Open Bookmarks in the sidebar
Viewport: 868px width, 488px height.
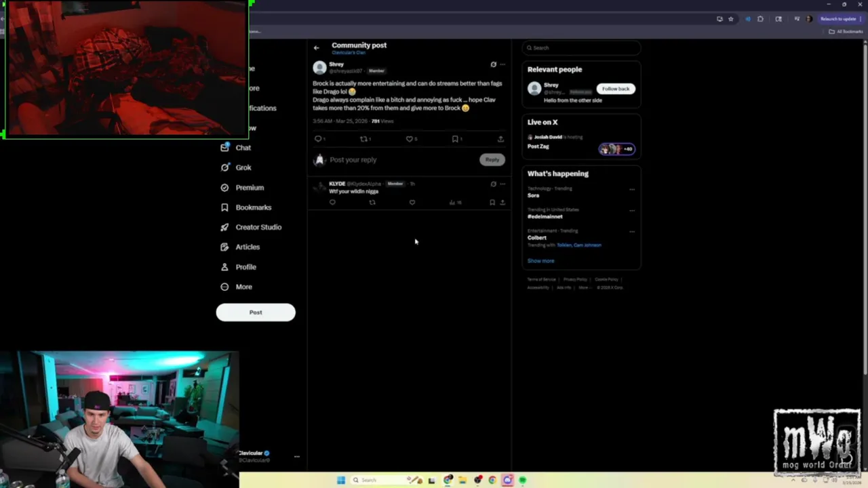[245, 207]
